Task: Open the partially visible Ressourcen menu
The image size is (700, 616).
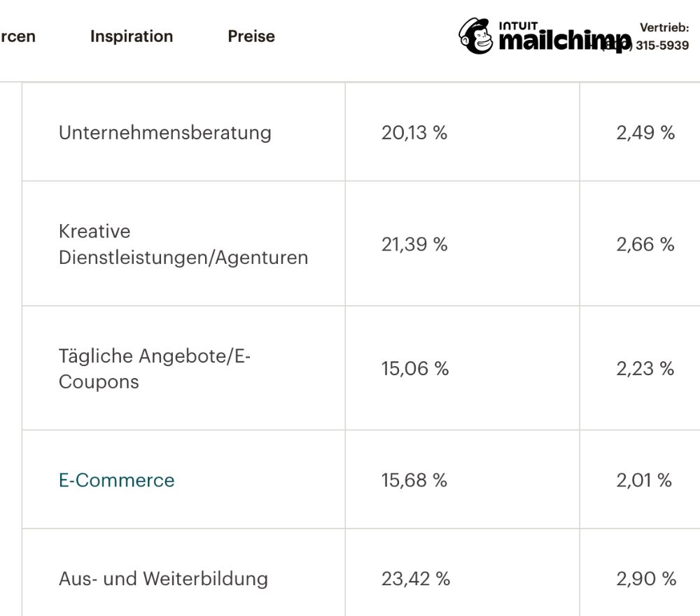Action: click(x=17, y=36)
